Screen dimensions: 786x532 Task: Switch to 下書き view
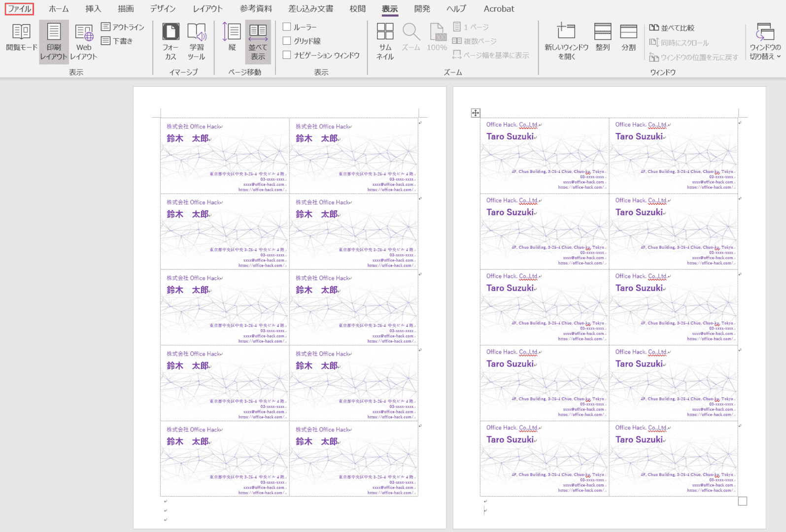117,41
